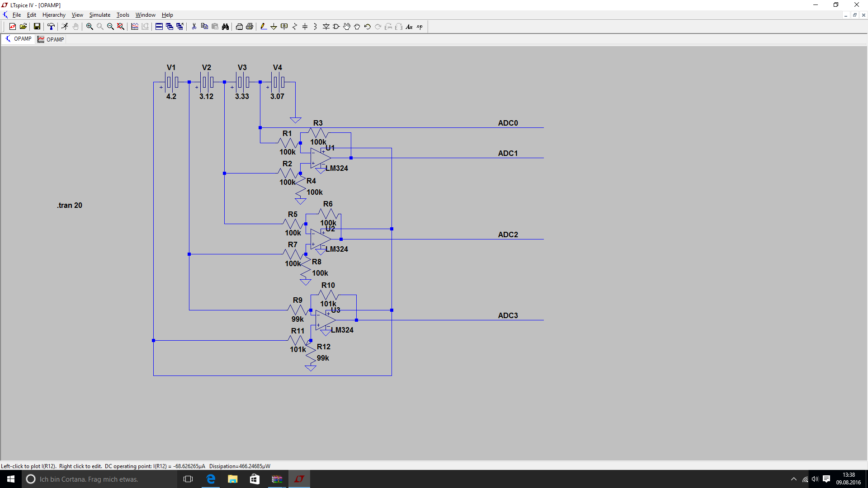Place an Inductor component
This screenshot has height=488, width=868.
coord(316,27)
